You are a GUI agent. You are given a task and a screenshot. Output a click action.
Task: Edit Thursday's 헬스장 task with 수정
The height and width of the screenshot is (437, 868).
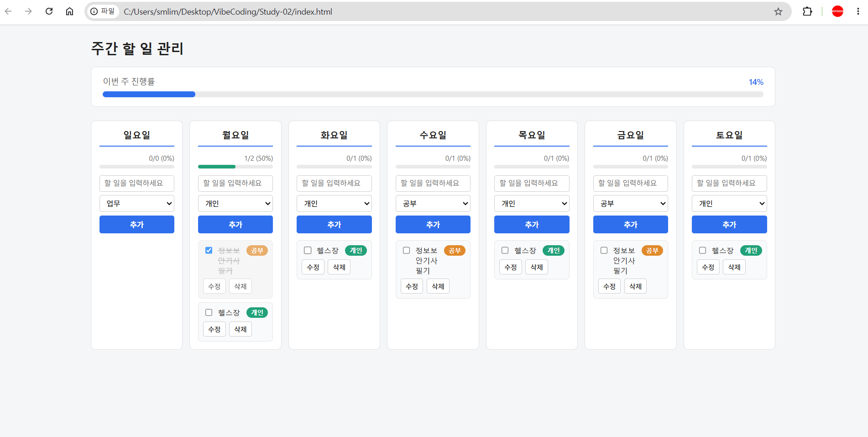pos(511,267)
